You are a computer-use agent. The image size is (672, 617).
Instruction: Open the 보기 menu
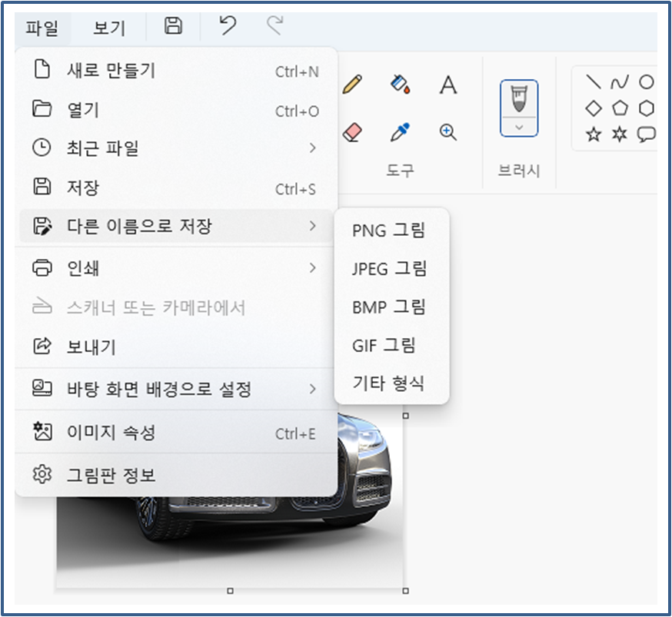[x=108, y=26]
